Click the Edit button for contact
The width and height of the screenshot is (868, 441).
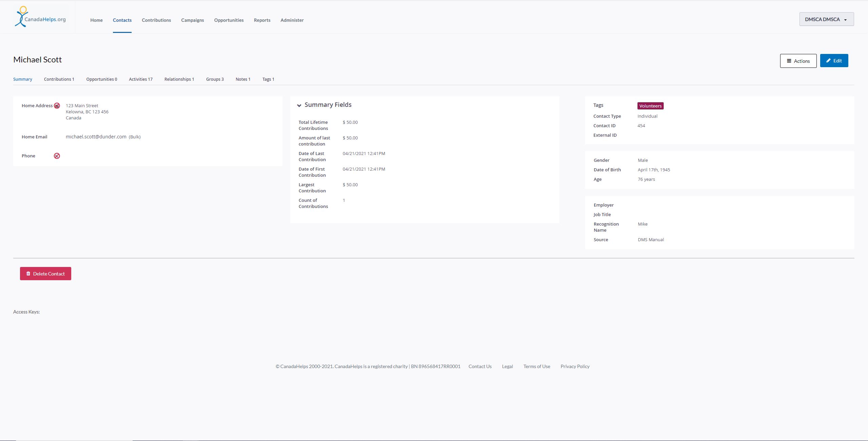tap(834, 61)
